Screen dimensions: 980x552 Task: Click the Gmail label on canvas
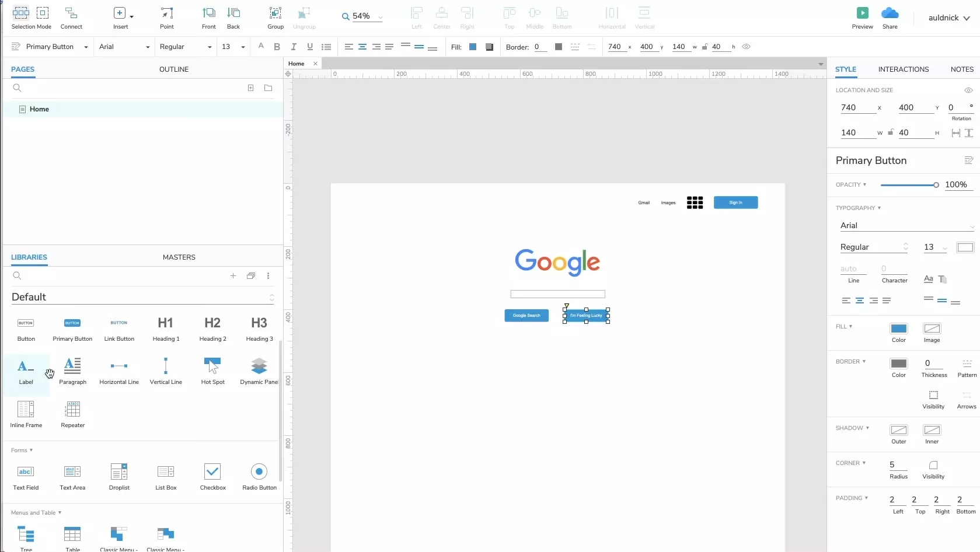tap(644, 202)
